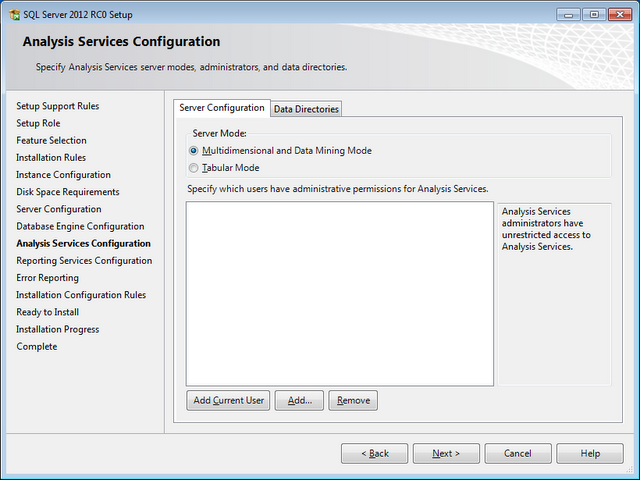Maximize the setup window
640x480 pixels.
(x=594, y=15)
